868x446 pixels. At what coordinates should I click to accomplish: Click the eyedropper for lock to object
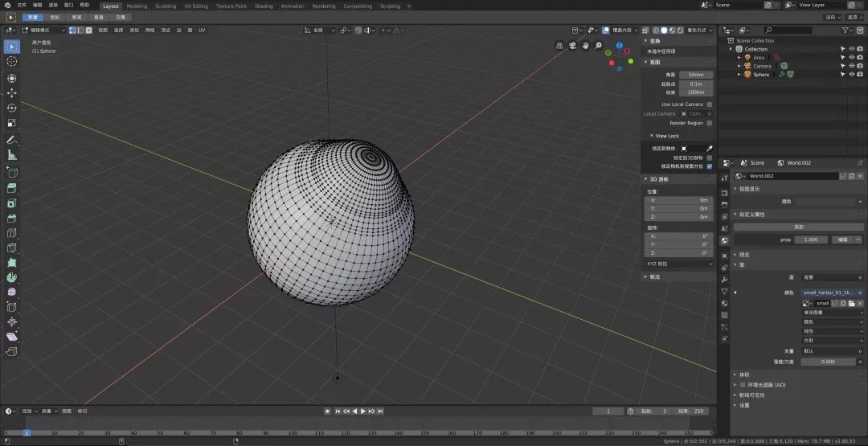point(710,149)
